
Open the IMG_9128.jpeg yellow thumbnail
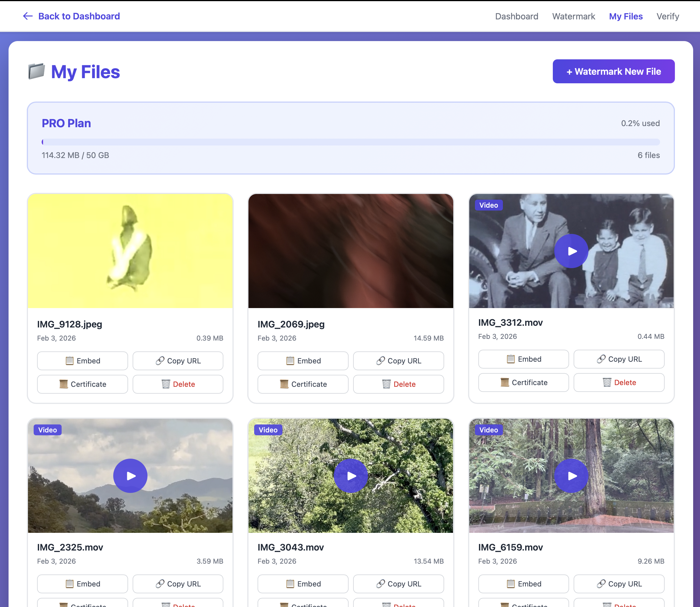click(130, 251)
